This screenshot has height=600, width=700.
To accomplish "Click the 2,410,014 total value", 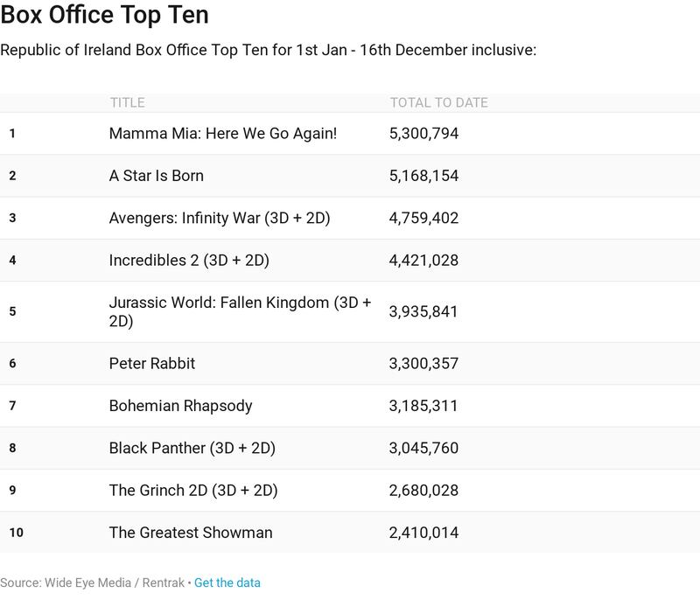I will pyautogui.click(x=423, y=533).
